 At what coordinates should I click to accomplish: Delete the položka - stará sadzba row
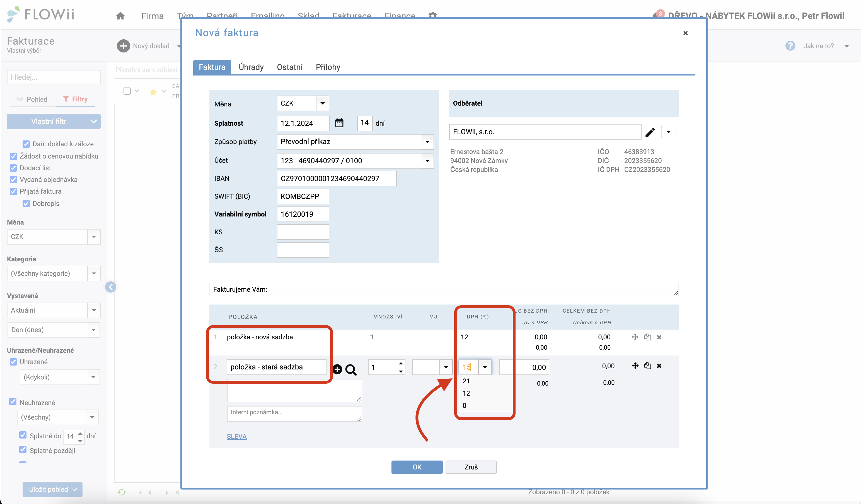(x=659, y=366)
